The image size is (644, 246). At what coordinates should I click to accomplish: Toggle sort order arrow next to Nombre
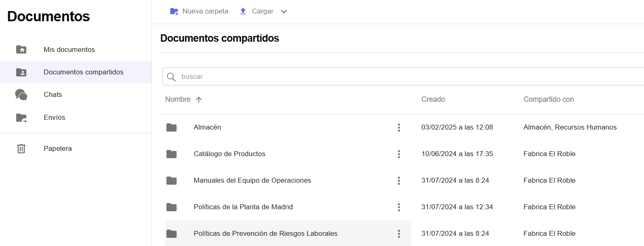199,100
